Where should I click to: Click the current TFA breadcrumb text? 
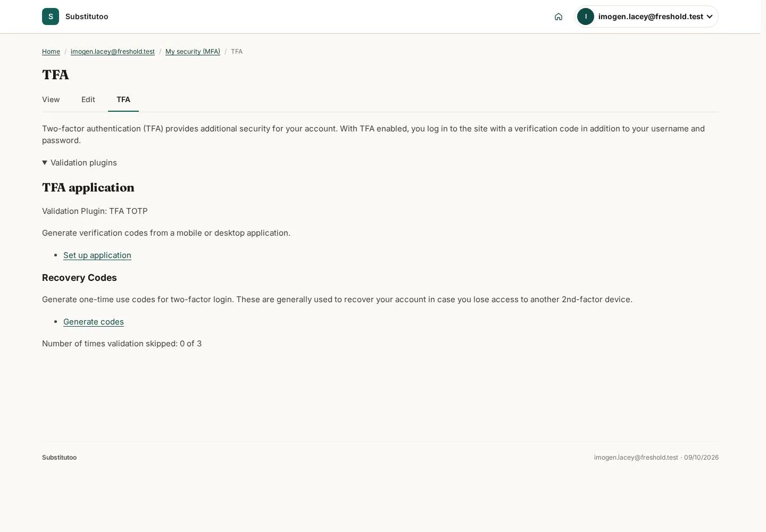[237, 52]
